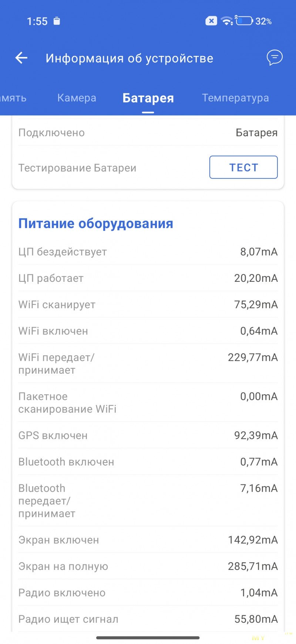Tap the battery indicator in status bar
The image size is (296, 644).
click(x=244, y=21)
